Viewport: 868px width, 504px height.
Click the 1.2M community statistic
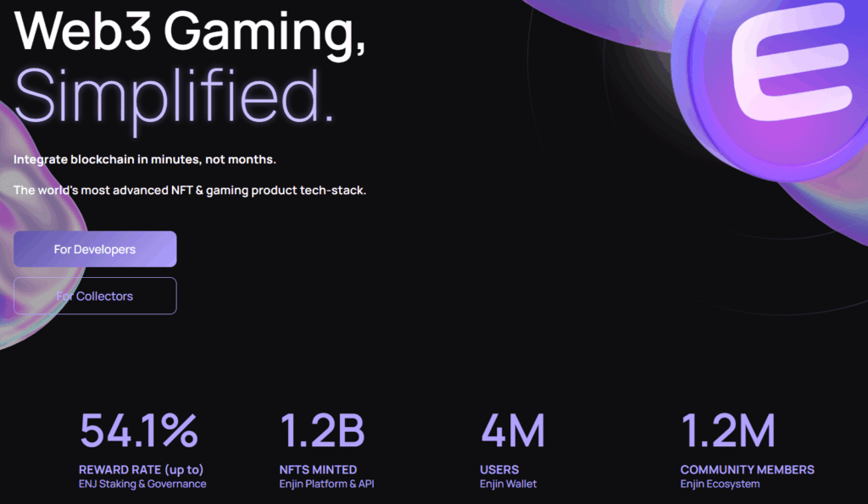[x=728, y=430]
